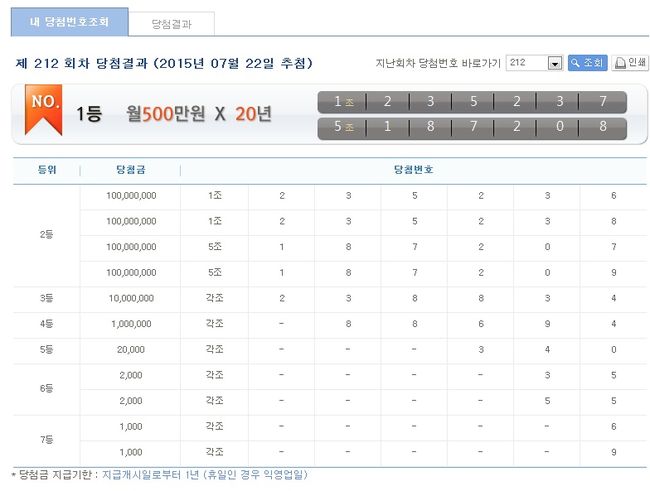Open the 당첨결과 tab
Screen dimensions: 650x491
click(172, 22)
